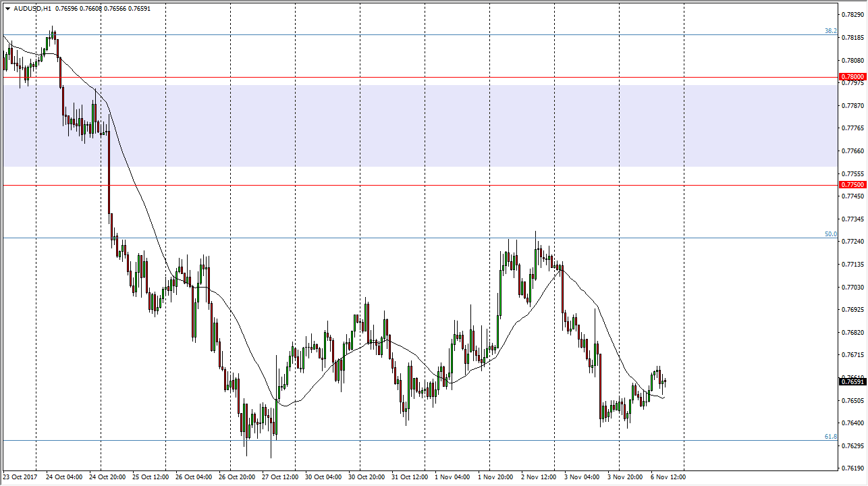Select the current price tag 0.76591
The width and height of the screenshot is (868, 486).
click(x=852, y=382)
